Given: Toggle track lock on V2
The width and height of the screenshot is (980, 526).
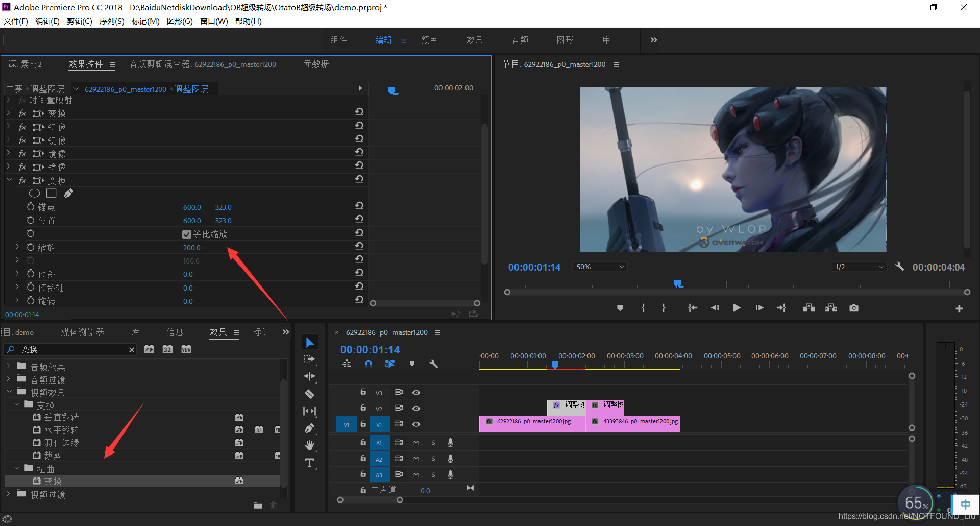Looking at the screenshot, I should click(x=363, y=408).
